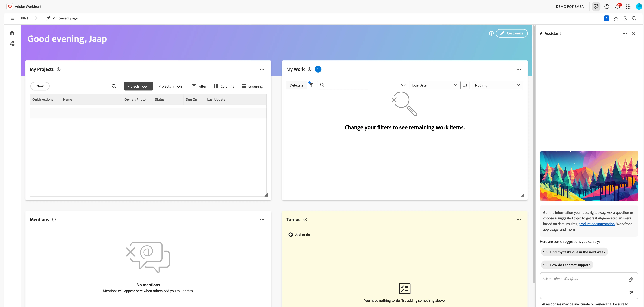The height and width of the screenshot is (307, 644).
Task: Open the Columns menu in My Projects
Action: (224, 86)
